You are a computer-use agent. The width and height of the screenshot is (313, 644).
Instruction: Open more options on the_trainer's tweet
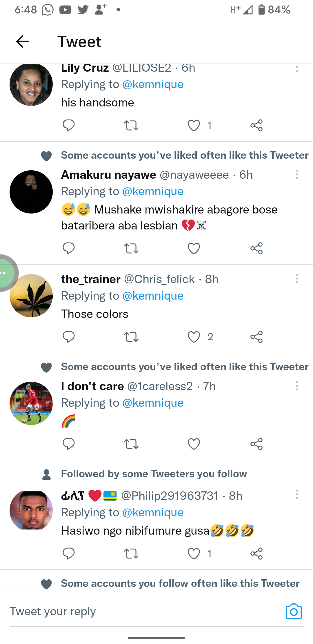(297, 279)
